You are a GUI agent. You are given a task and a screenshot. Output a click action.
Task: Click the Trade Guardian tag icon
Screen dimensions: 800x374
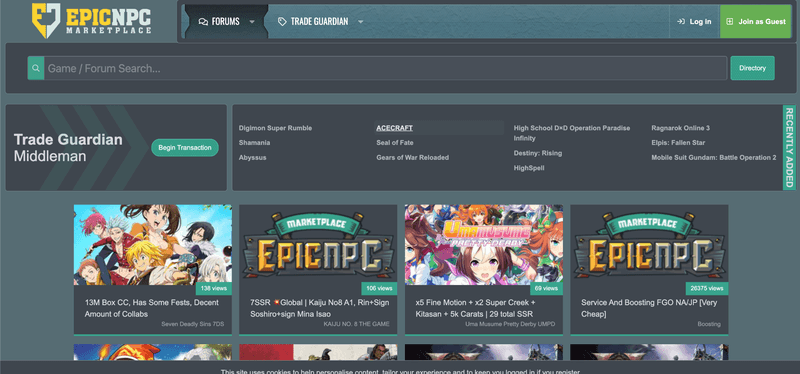tap(282, 21)
